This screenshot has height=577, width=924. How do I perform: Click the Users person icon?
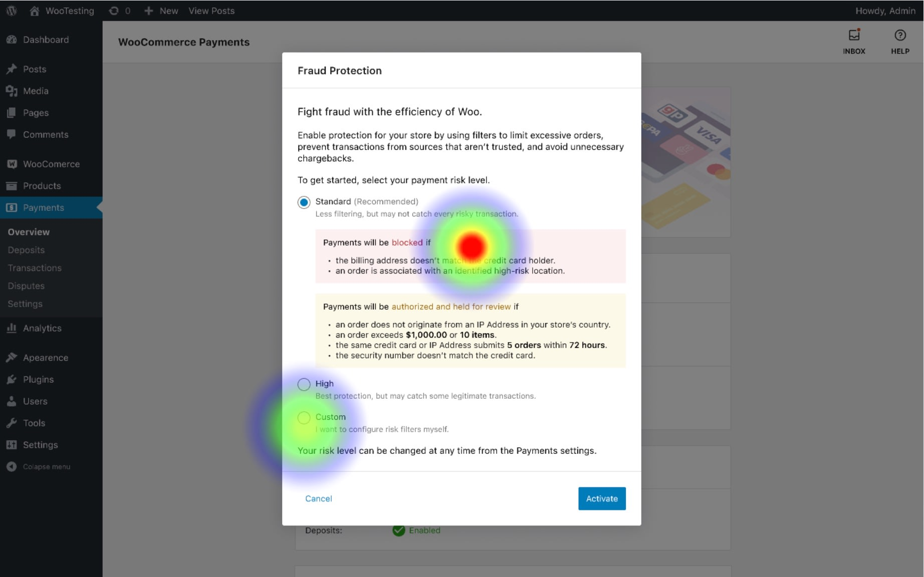12,401
